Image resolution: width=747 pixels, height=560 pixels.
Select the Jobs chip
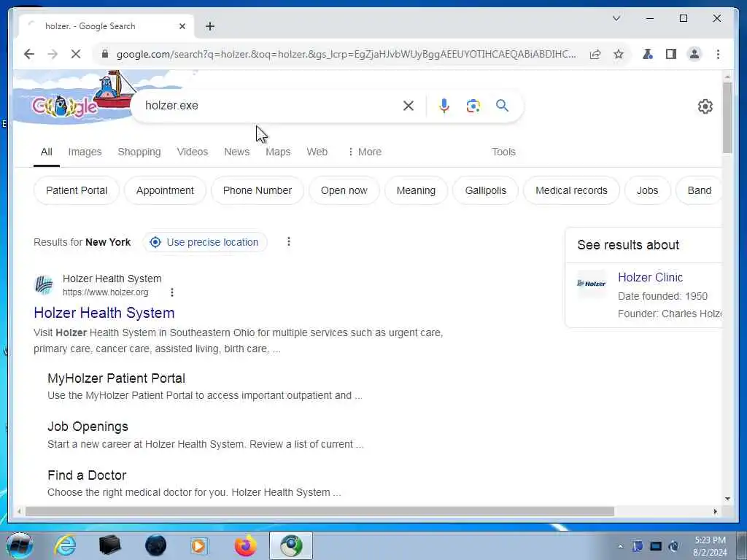[x=648, y=190]
